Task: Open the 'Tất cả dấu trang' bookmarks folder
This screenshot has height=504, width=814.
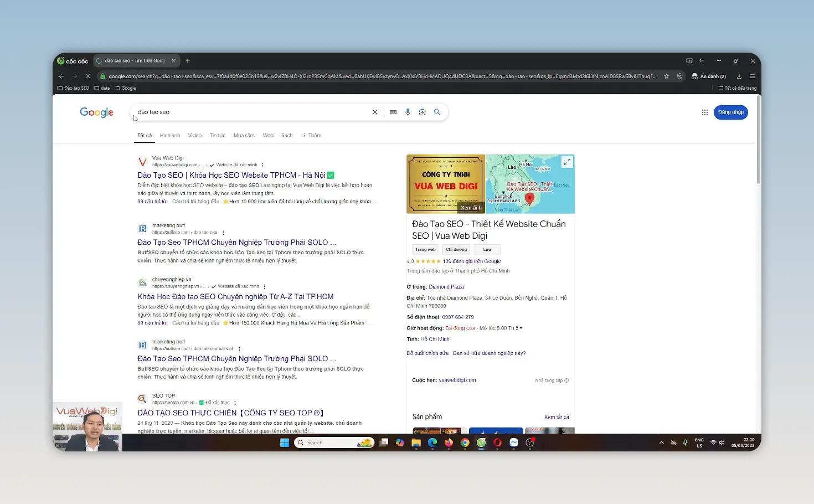Action: point(737,88)
